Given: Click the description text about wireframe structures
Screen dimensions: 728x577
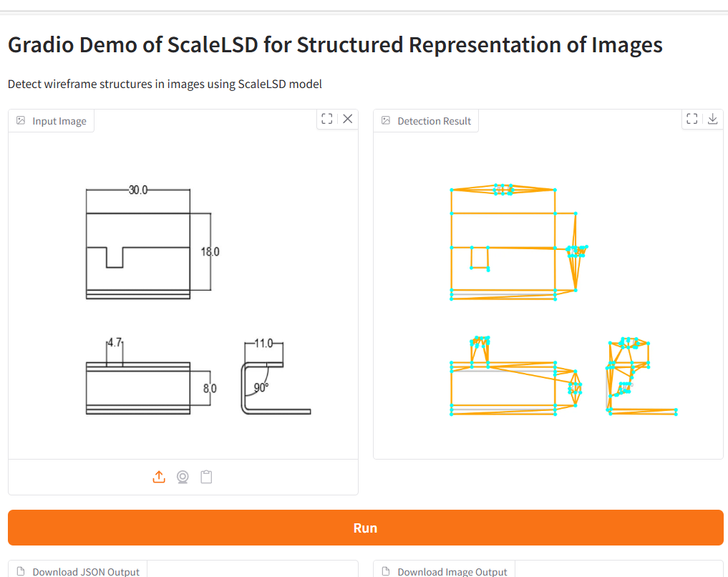Looking at the screenshot, I should pos(165,84).
